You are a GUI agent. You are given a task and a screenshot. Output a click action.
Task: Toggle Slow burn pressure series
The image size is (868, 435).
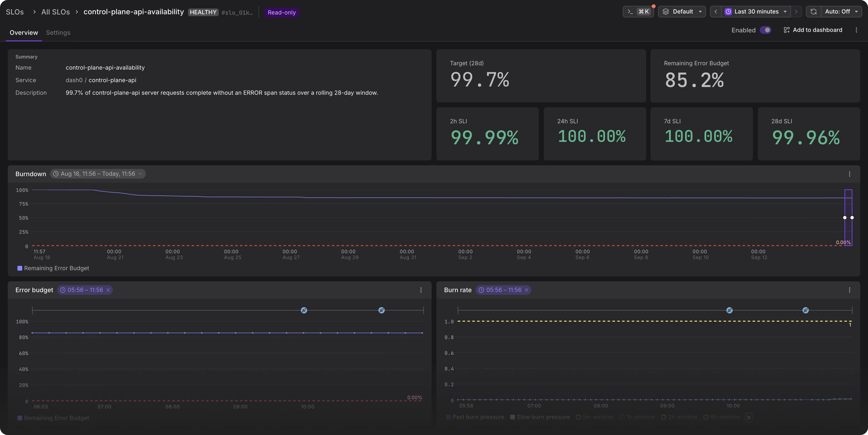point(540,417)
